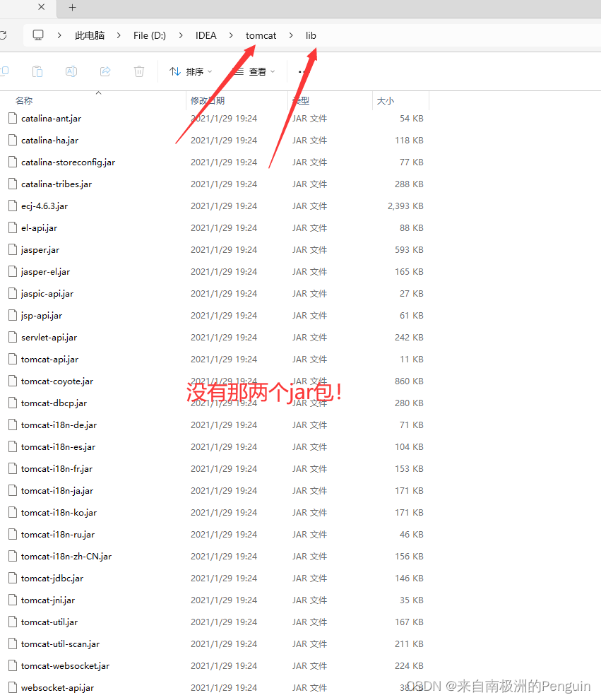Select file tomcat-api.jar
This screenshot has width=601, height=700.
click(x=49, y=359)
